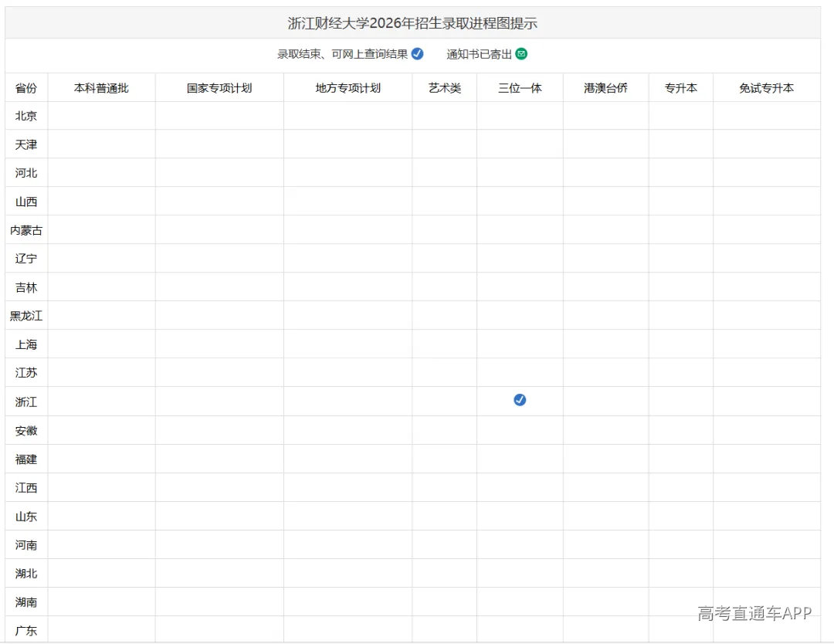Select the 天津 province row label
Image resolution: width=834 pixels, height=644 pixels.
26,144
